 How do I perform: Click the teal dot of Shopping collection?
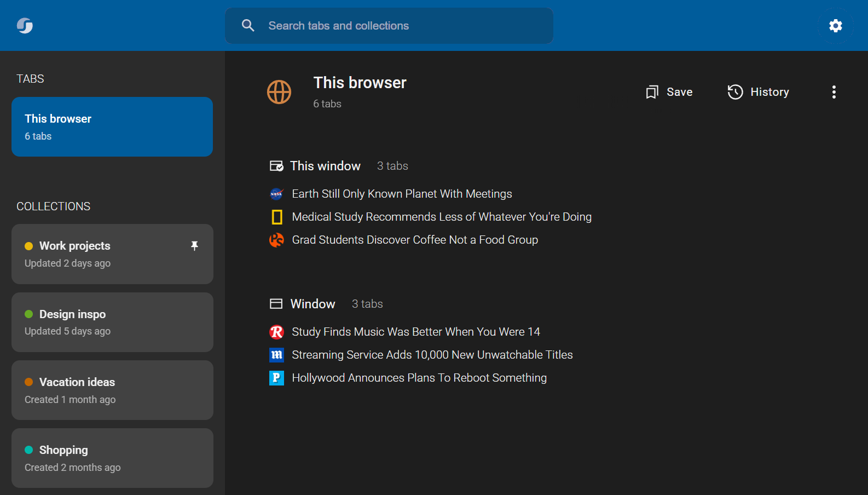[29, 450]
